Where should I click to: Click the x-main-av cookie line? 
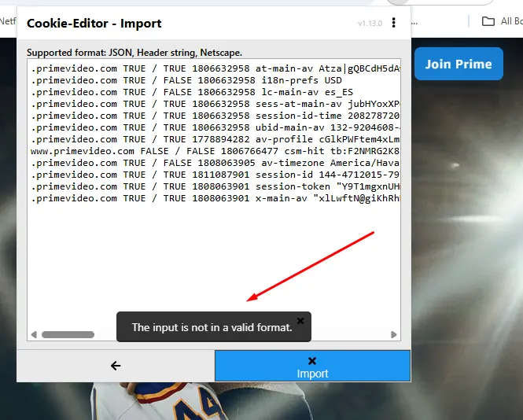tap(215, 198)
